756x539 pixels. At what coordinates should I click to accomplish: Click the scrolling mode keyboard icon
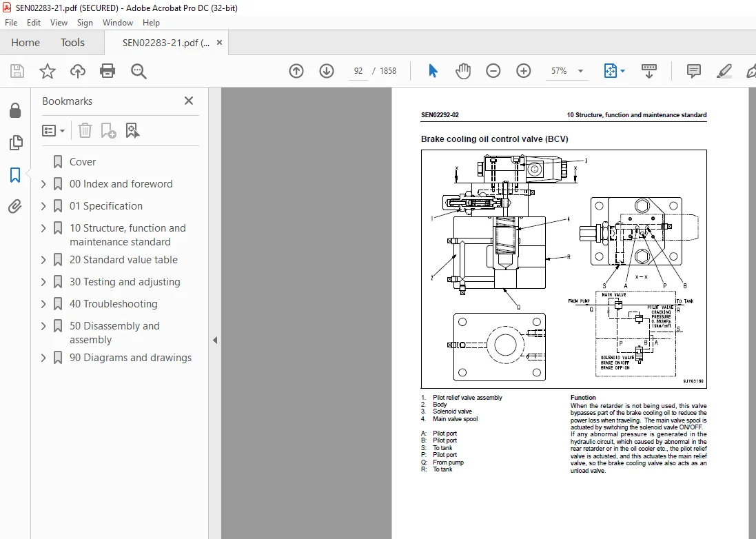[x=649, y=72]
